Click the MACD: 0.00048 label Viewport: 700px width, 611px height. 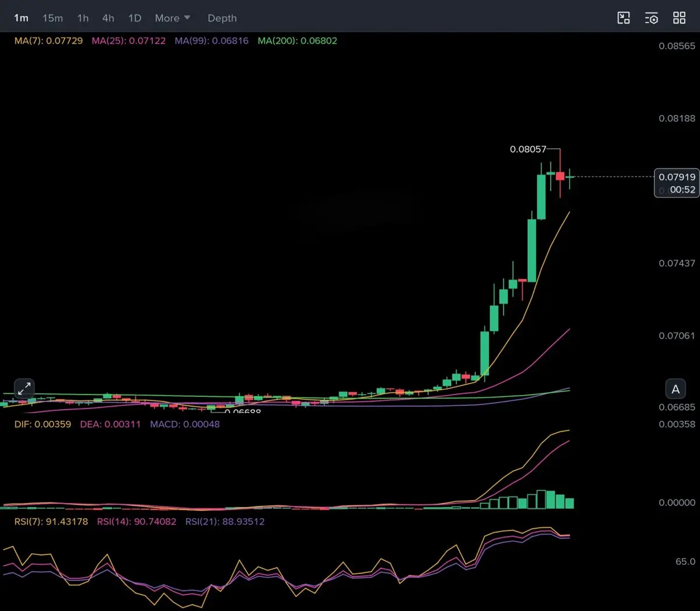185,424
